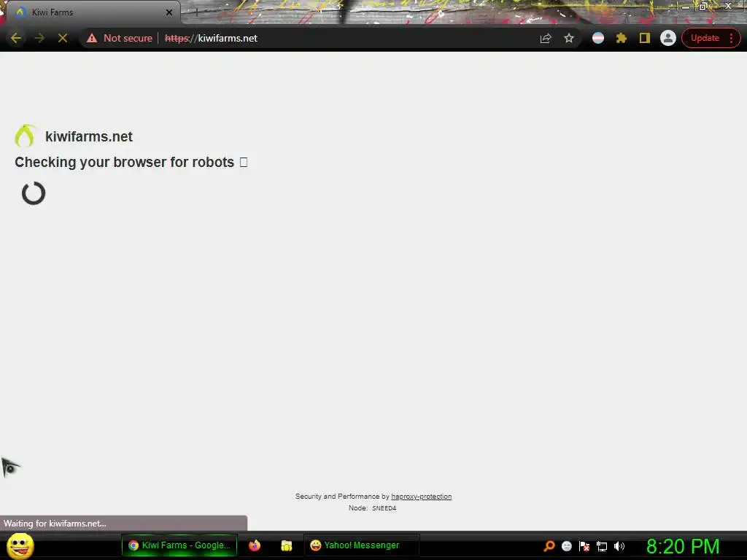Image resolution: width=747 pixels, height=560 pixels.
Task: Click the forward navigation arrow
Action: tap(39, 38)
